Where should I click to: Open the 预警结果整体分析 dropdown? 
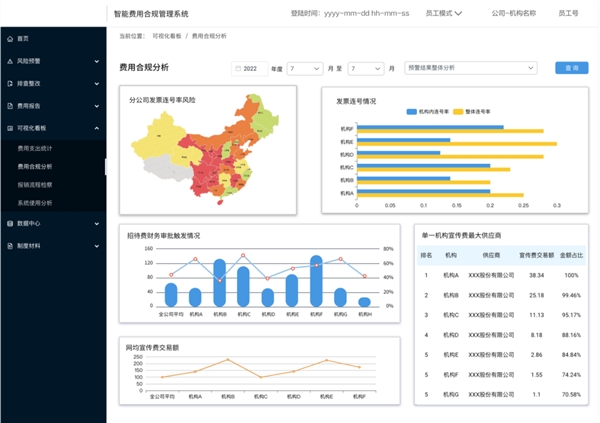471,68
